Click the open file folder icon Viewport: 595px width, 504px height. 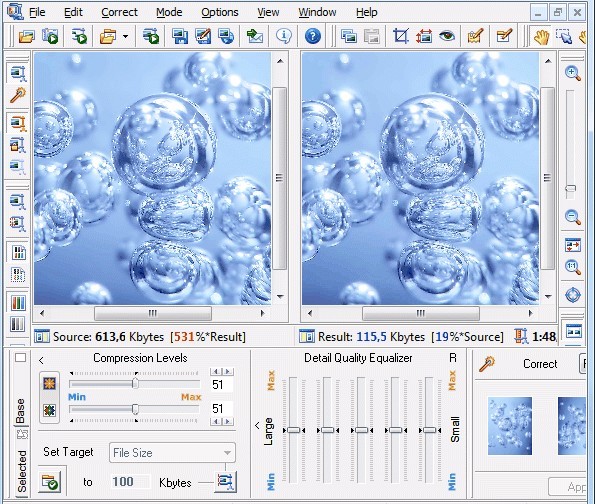click(27, 36)
